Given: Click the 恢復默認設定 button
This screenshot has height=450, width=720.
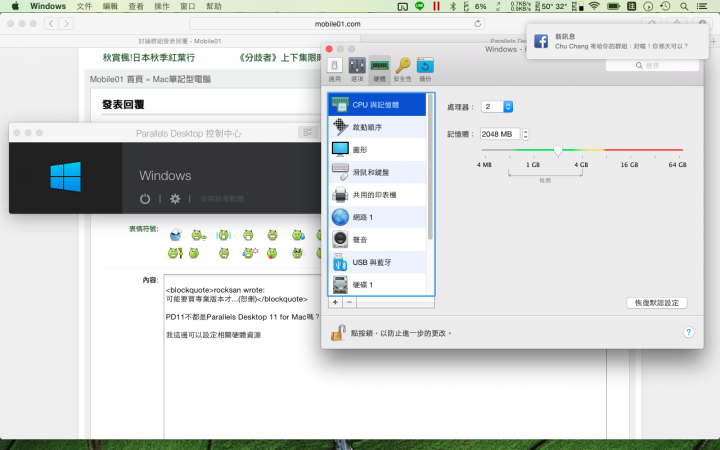Looking at the screenshot, I should coord(657,303).
